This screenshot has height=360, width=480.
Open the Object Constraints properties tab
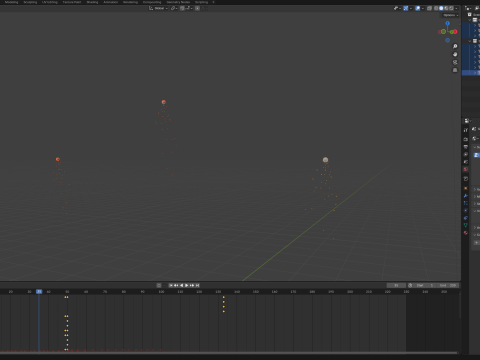coord(466,218)
